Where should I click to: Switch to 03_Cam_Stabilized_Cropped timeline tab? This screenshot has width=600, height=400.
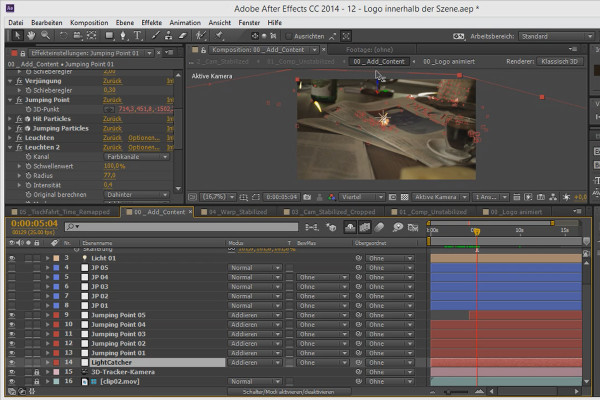point(331,212)
